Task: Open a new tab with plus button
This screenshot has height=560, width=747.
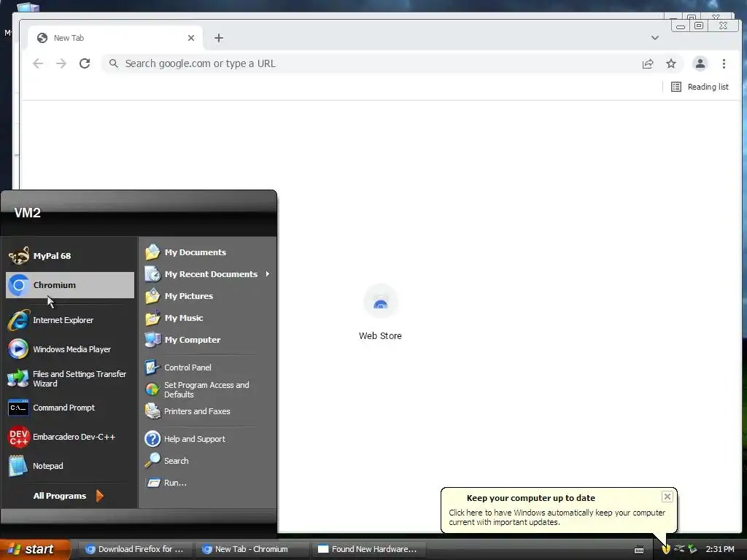Action: point(219,38)
